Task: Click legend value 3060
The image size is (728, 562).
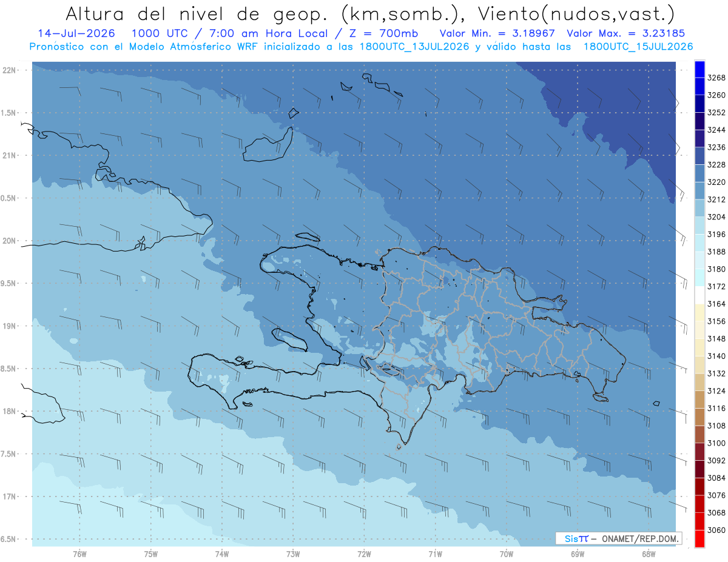Action: point(716,530)
